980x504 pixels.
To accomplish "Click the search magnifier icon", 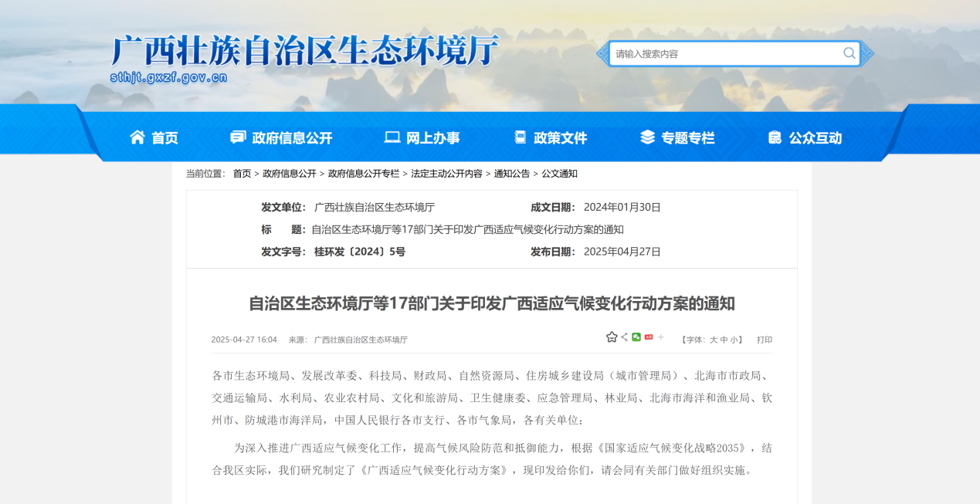I will (x=849, y=53).
